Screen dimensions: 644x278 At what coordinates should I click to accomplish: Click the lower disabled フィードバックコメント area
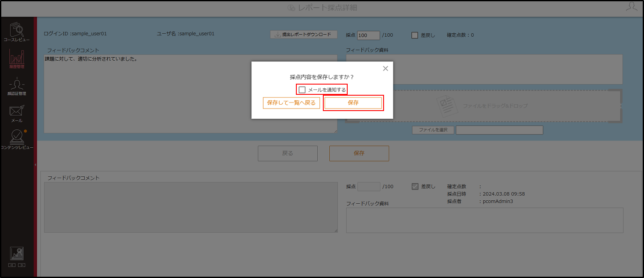coord(191,208)
